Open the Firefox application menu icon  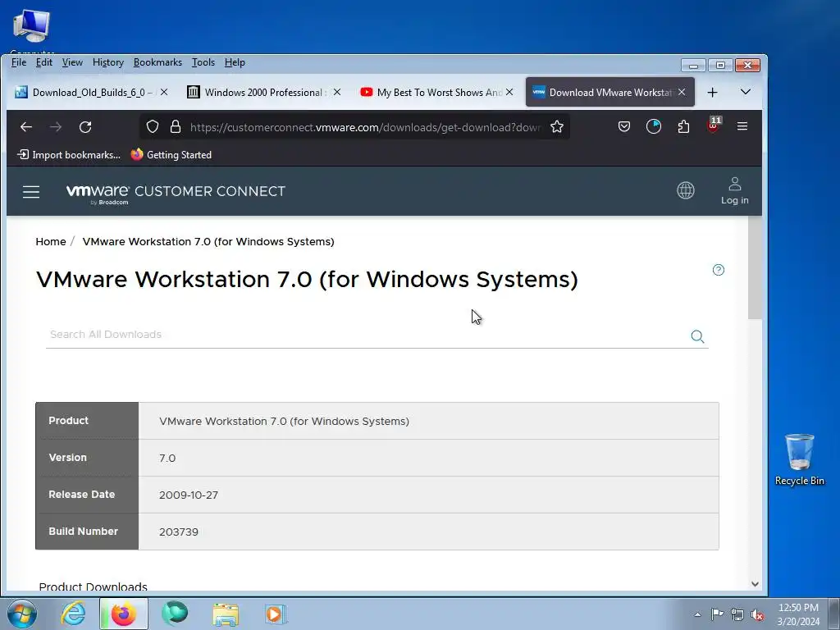pos(742,126)
